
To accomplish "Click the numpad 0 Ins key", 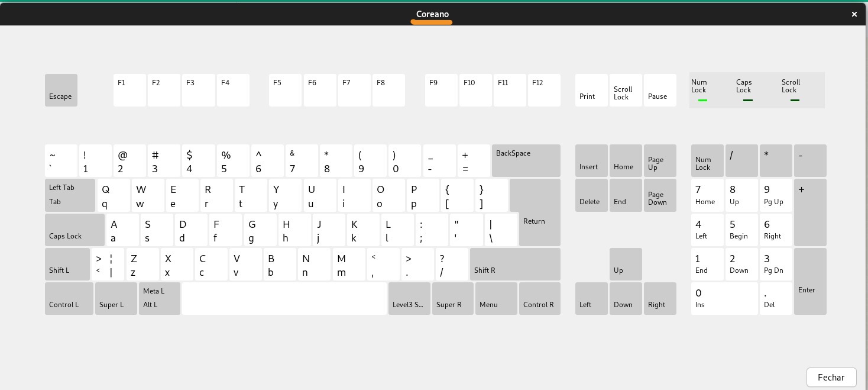I will click(724, 298).
